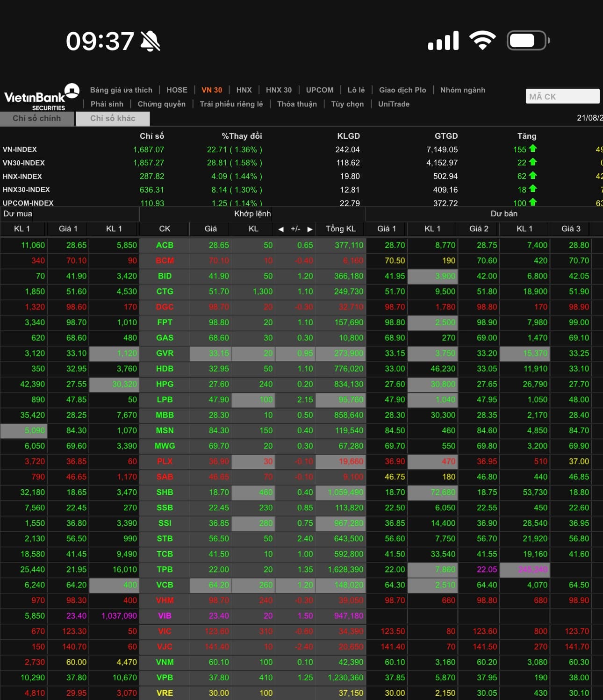This screenshot has height=700, width=603.
Task: Click the VN30-INDEX row label
Action: 24,163
